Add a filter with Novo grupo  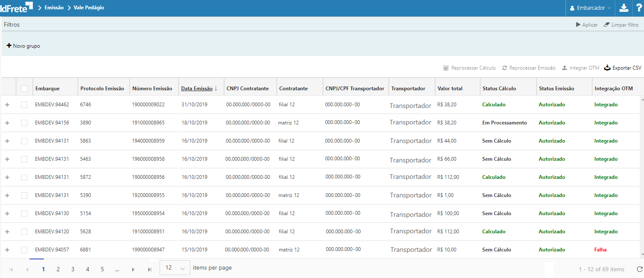pos(24,46)
